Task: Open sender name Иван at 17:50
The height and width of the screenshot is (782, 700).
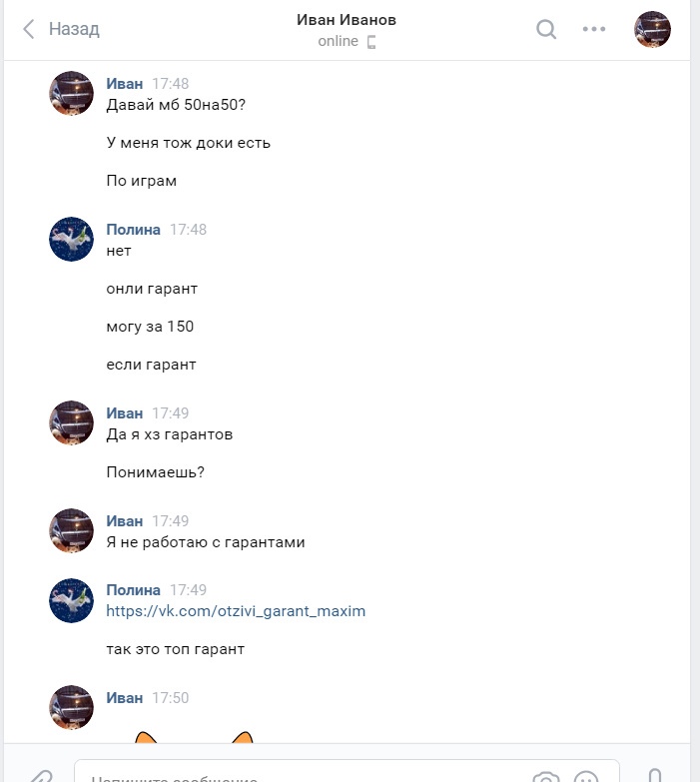Action: (x=124, y=698)
